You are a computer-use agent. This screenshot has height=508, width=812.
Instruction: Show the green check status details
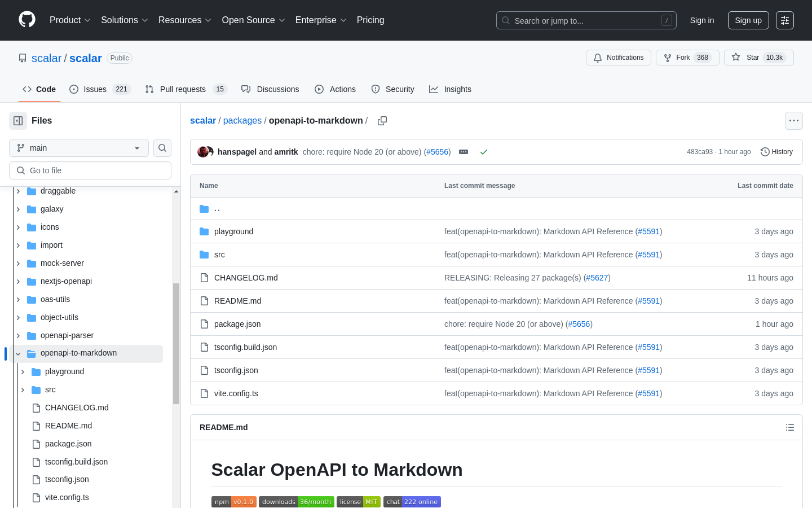click(483, 152)
